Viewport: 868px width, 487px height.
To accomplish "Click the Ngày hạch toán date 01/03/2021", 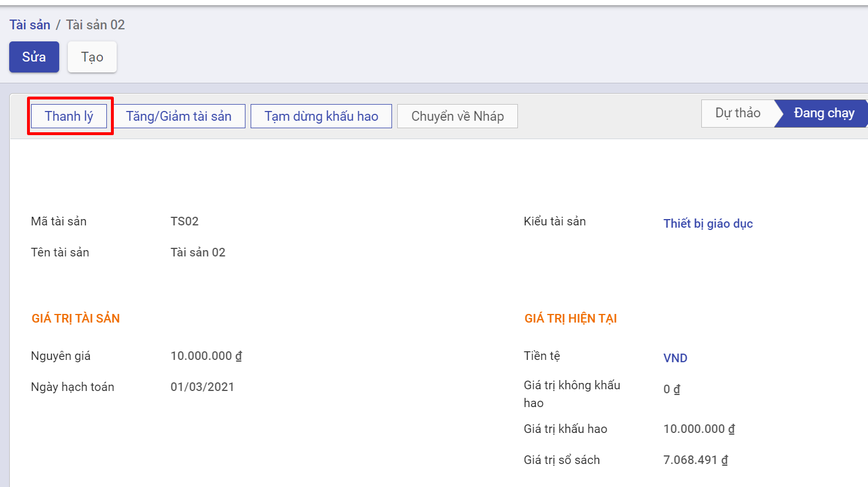I will click(x=202, y=387).
